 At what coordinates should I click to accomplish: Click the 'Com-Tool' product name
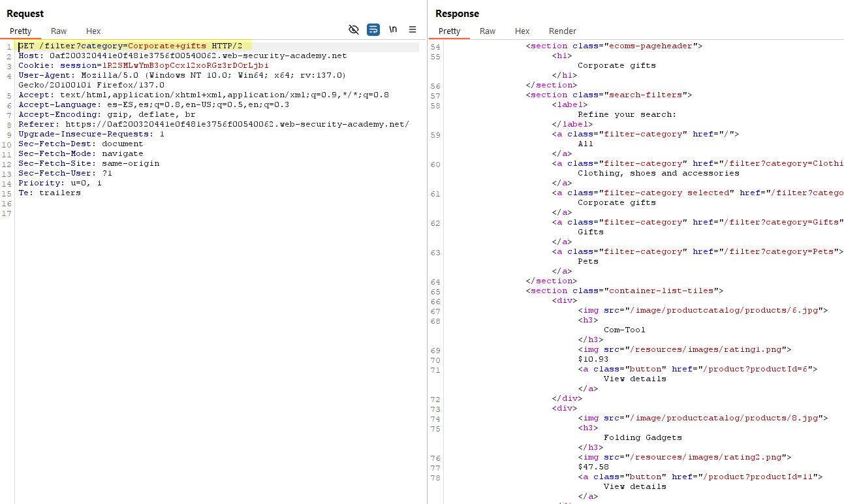625,330
